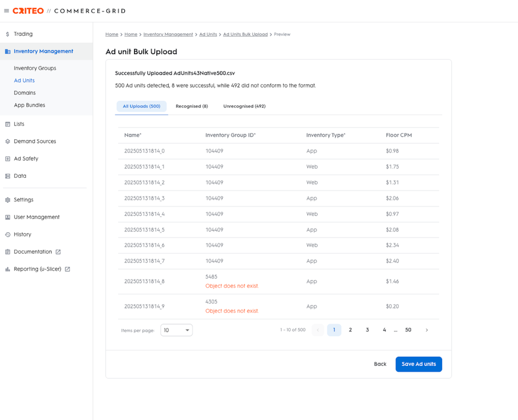The image size is (518, 420).
Task: Jump to page 50 of results
Action: pos(408,330)
